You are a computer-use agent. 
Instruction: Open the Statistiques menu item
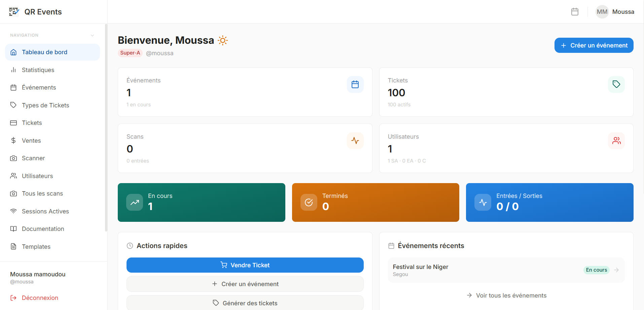pos(38,70)
